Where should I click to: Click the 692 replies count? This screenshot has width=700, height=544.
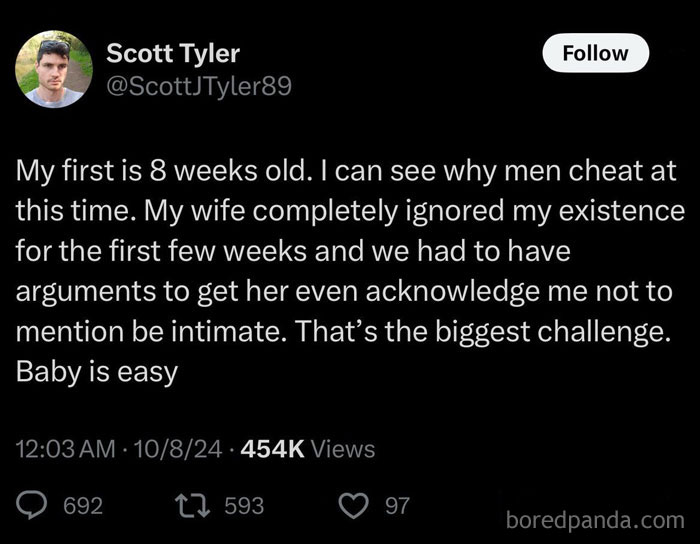click(83, 506)
